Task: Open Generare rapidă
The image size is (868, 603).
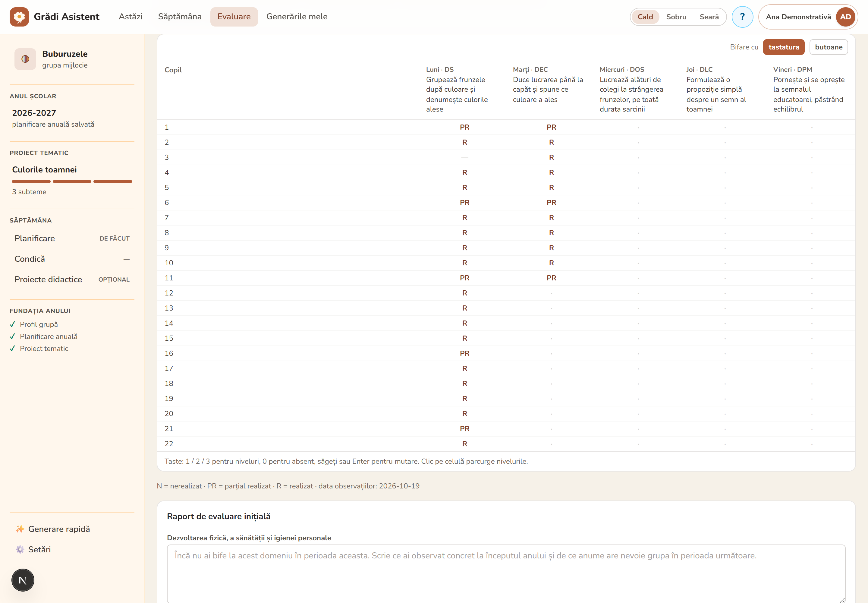Action: [72, 529]
